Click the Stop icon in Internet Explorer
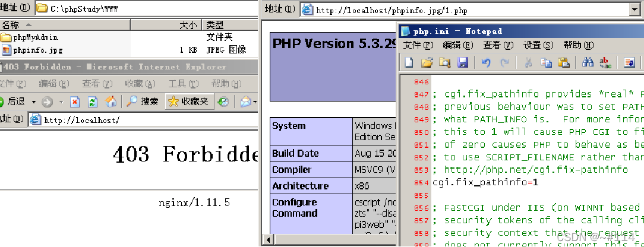Screen dimensions: 644x247 coord(75,102)
